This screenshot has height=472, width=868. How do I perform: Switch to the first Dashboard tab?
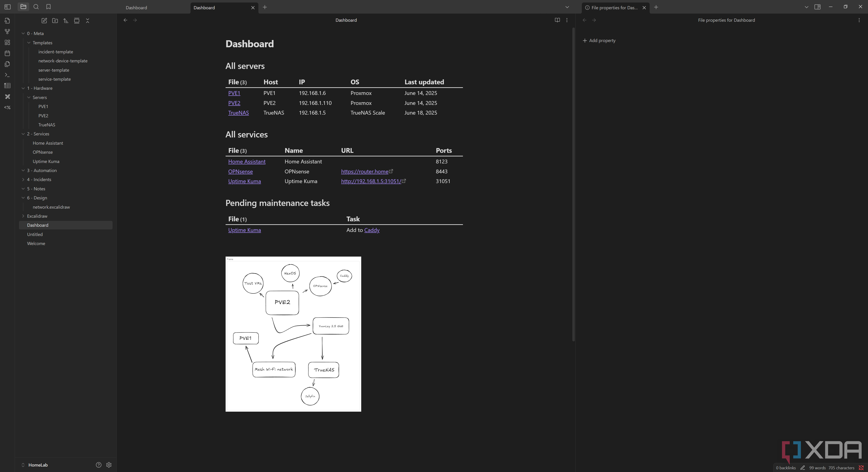[155, 7]
